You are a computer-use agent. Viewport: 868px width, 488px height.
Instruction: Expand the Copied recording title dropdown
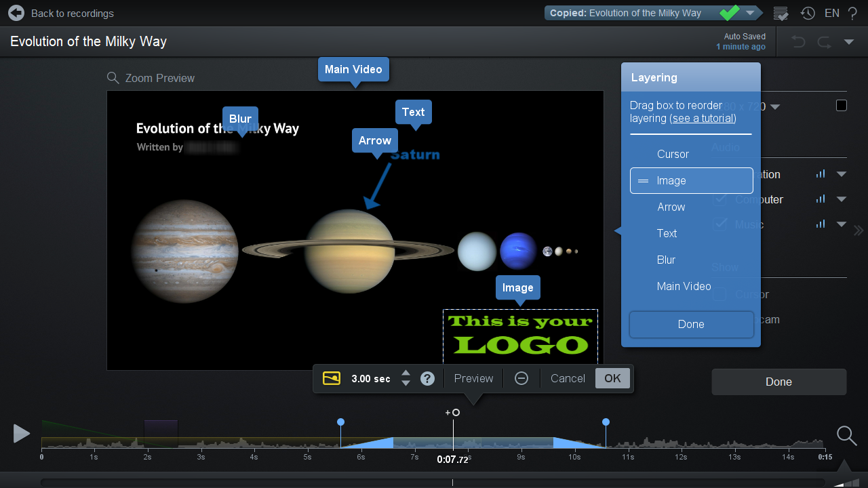click(750, 13)
